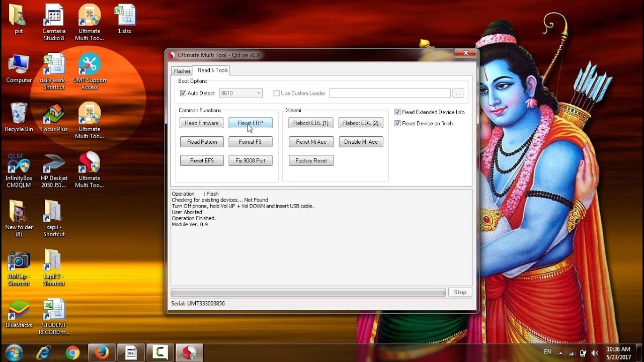Click the Format FS button

251,142
